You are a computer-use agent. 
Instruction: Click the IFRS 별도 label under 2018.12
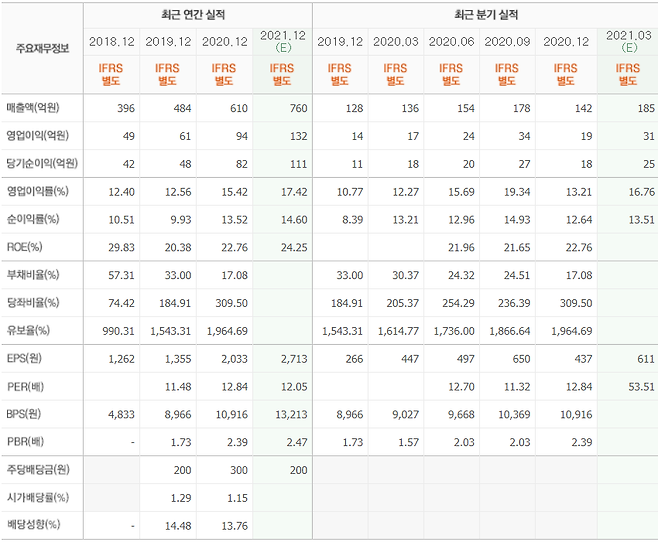(111, 74)
